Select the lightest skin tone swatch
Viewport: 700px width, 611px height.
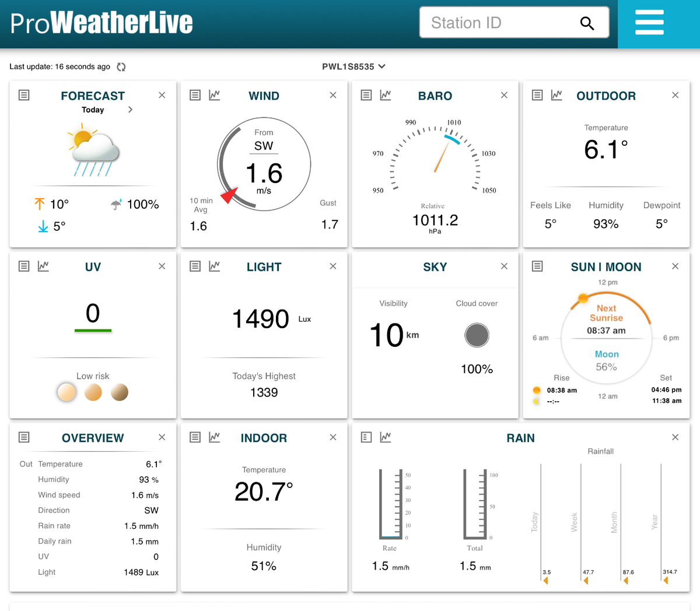(x=66, y=392)
